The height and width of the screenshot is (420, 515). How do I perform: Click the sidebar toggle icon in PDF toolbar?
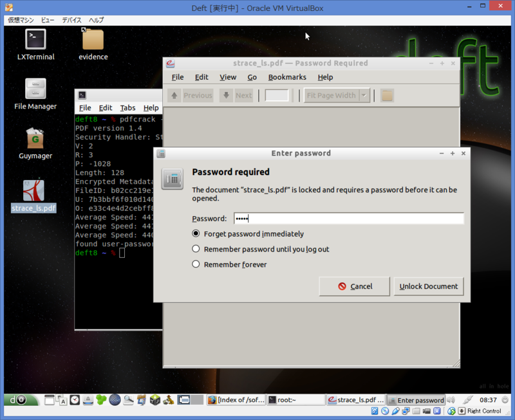[x=387, y=95]
